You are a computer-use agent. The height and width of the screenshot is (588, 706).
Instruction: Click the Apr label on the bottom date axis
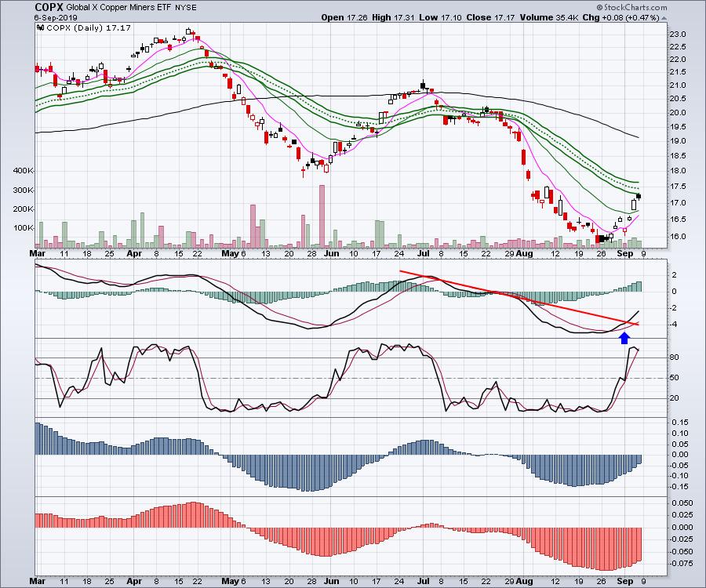(134, 581)
